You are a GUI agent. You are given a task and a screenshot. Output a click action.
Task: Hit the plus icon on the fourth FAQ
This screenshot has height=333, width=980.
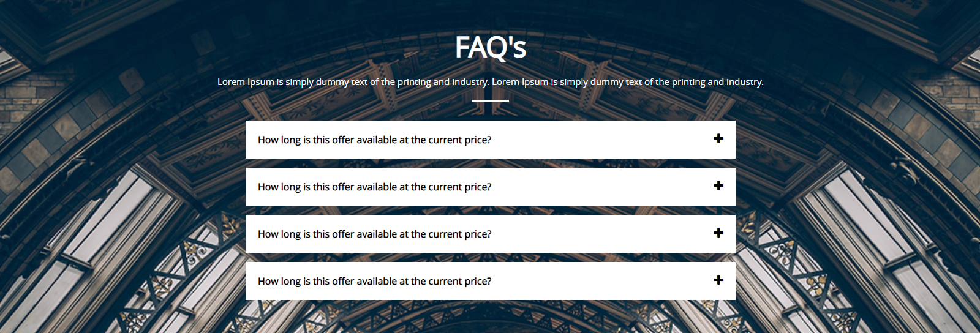click(x=718, y=280)
